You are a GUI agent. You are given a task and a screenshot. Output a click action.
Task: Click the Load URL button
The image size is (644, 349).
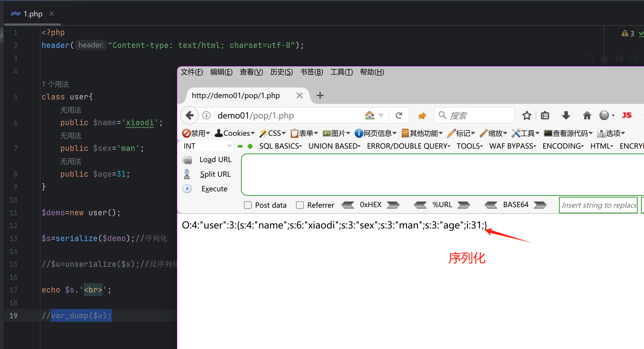click(x=215, y=160)
